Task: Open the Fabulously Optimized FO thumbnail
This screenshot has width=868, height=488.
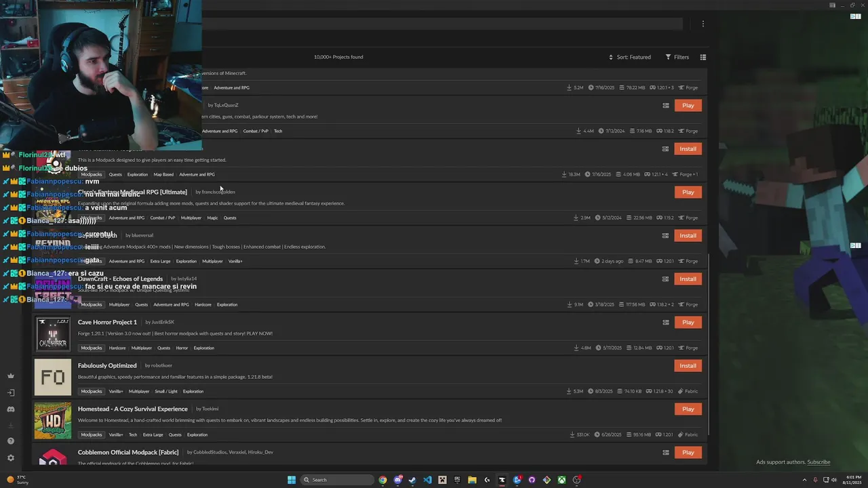Action: (x=53, y=377)
